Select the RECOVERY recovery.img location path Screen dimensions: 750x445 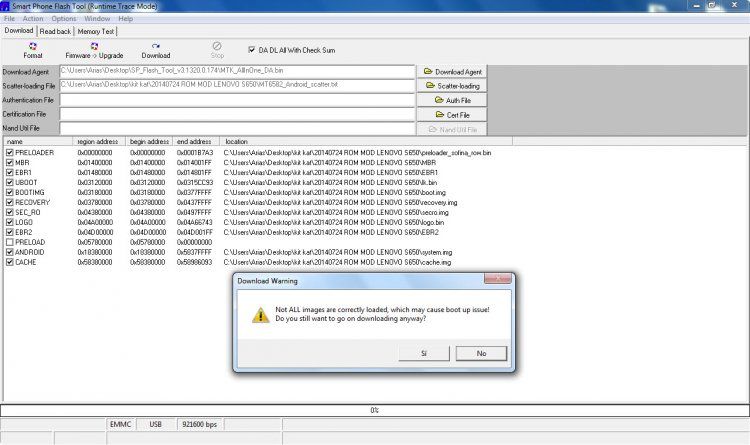click(x=340, y=202)
